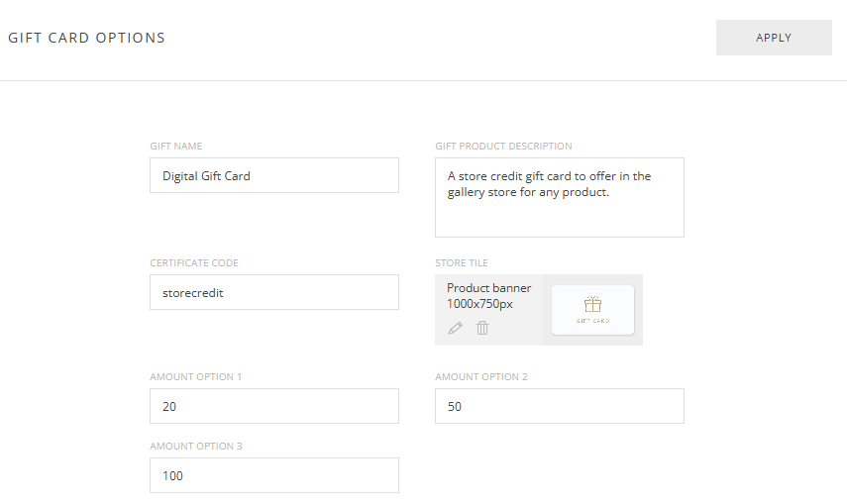Click the GIFT CARD OPTIONS page heading
The image size is (847, 504).
pos(87,38)
